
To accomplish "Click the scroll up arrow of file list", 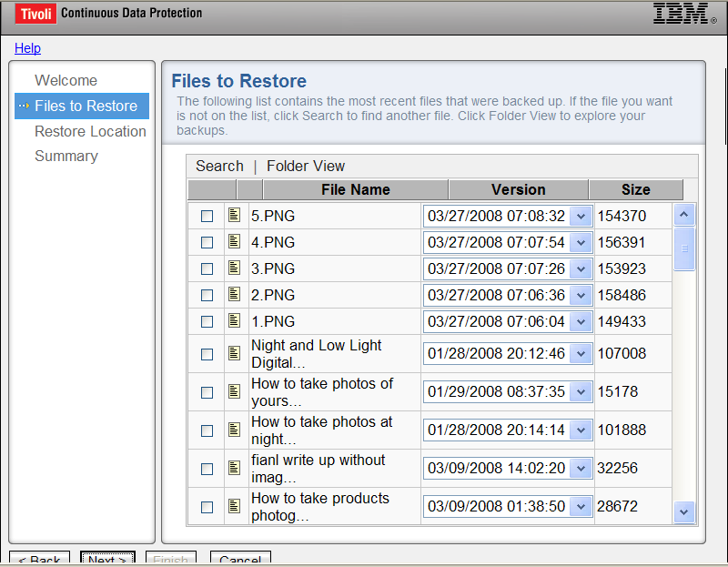I will click(x=684, y=215).
